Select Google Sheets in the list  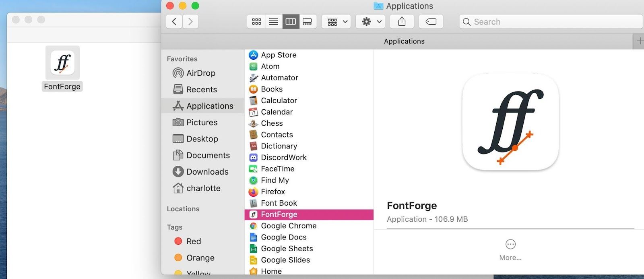tap(309, 248)
